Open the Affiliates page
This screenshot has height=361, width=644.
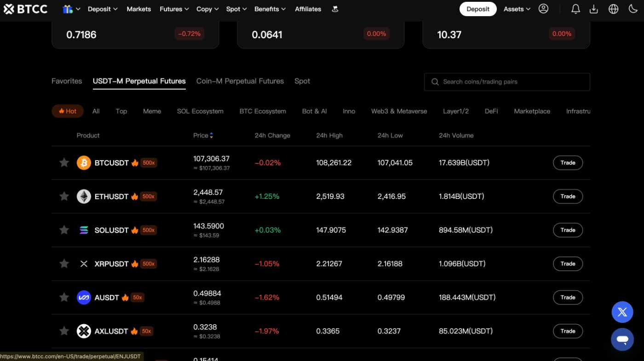pyautogui.click(x=308, y=9)
